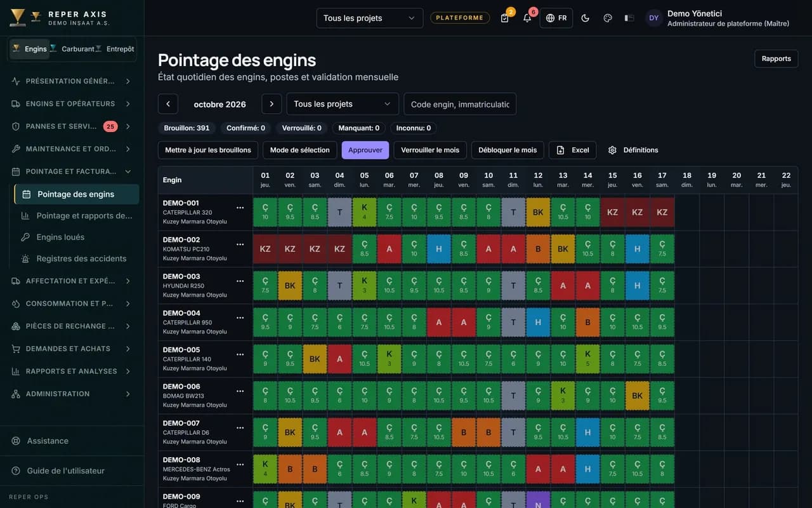Open the project filter dropdown beside octobre 2026

pos(343,104)
